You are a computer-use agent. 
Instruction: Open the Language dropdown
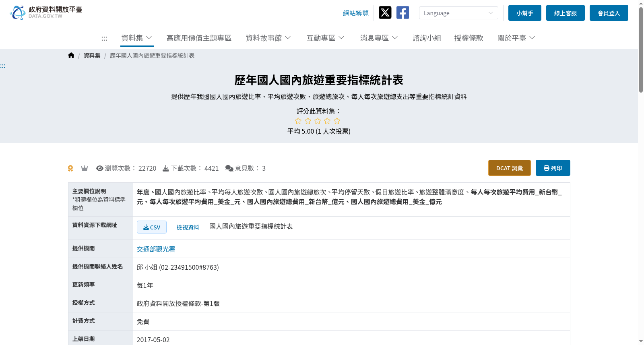[458, 13]
